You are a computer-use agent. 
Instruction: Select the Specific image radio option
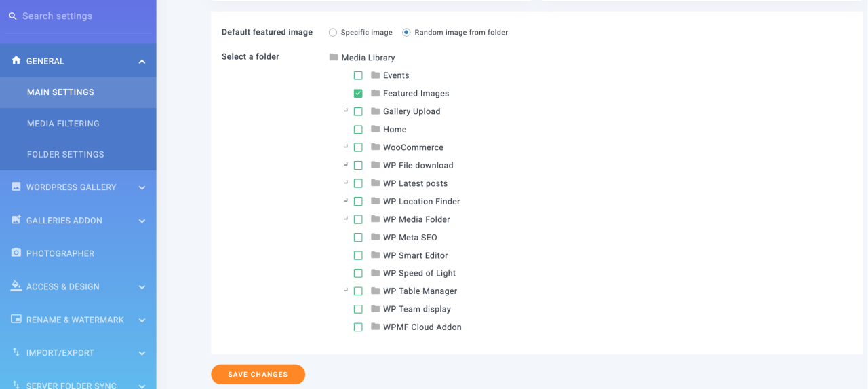[333, 33]
